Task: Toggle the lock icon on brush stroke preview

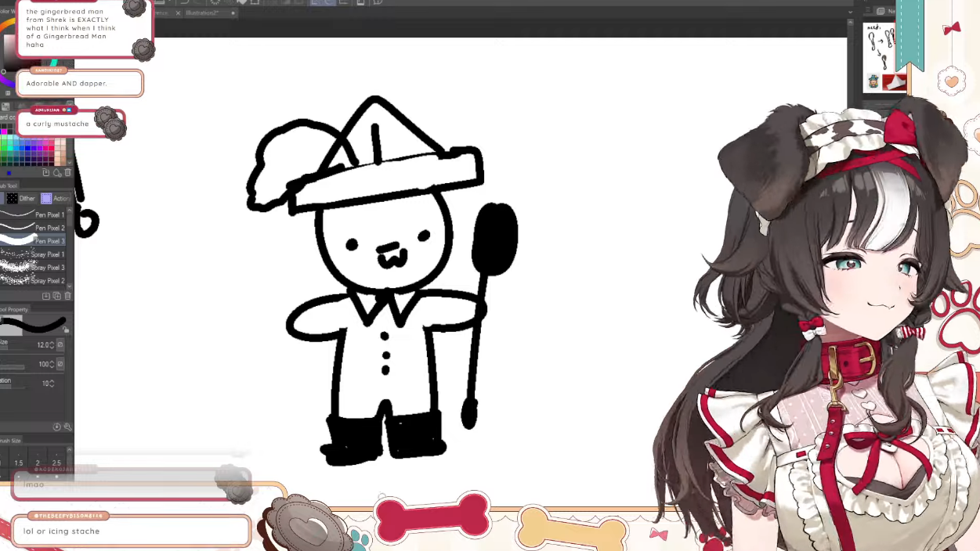Action: [x=67, y=330]
